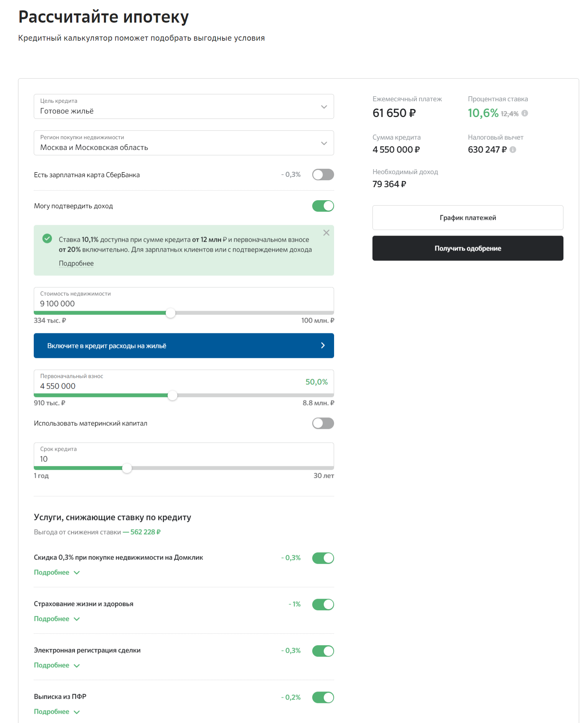The image size is (588, 723).
Task: Expand 'Подробнее' under Выписка из ПФР
Action: 57,711
